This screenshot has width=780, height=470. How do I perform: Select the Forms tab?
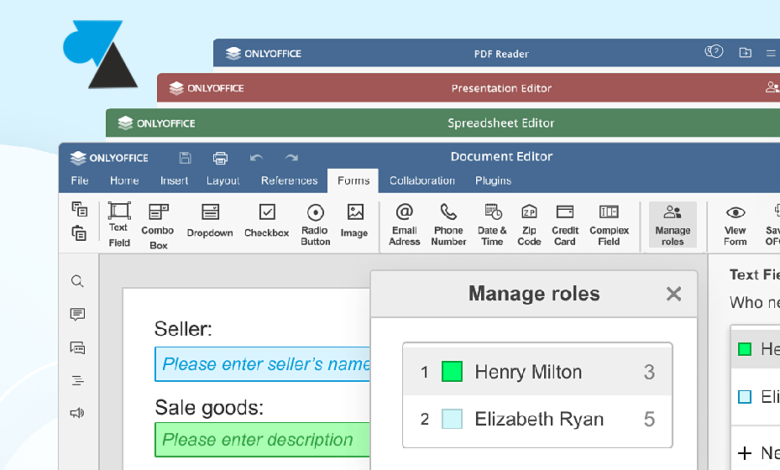click(353, 181)
